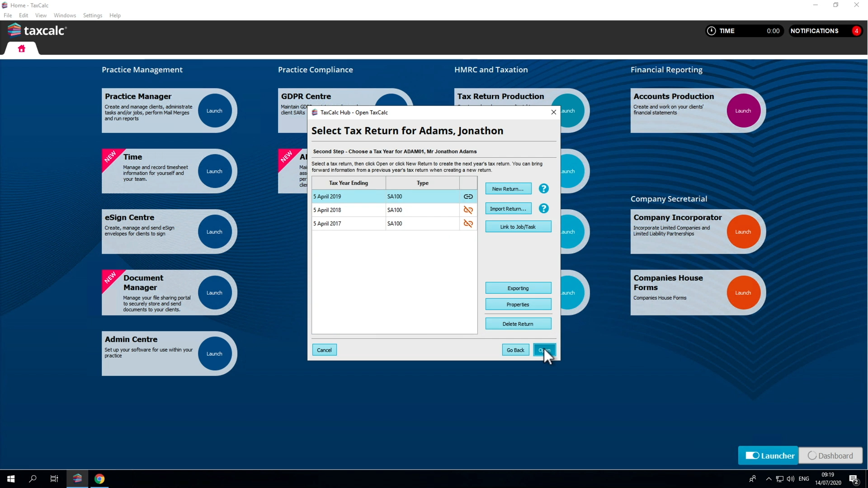This screenshot has width=868, height=488.
Task: Open the Windows menu
Action: [65, 15]
